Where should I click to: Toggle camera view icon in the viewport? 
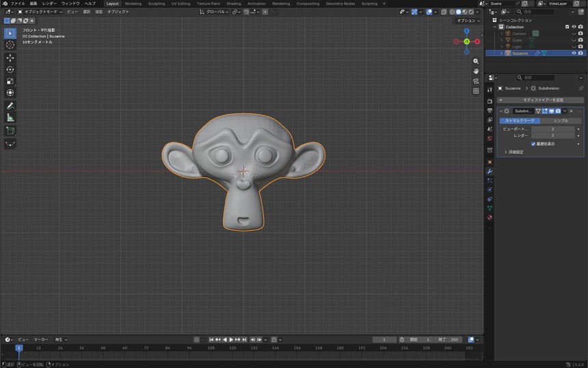(x=476, y=81)
